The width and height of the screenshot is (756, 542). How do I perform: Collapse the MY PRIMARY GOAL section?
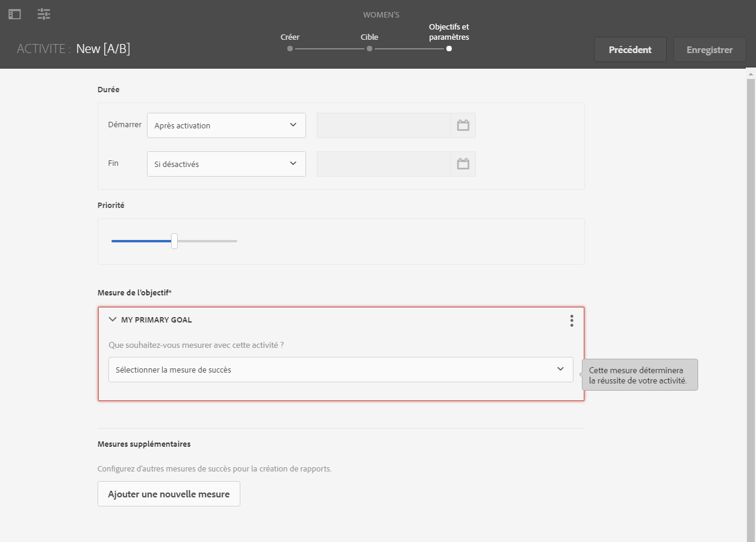click(113, 320)
